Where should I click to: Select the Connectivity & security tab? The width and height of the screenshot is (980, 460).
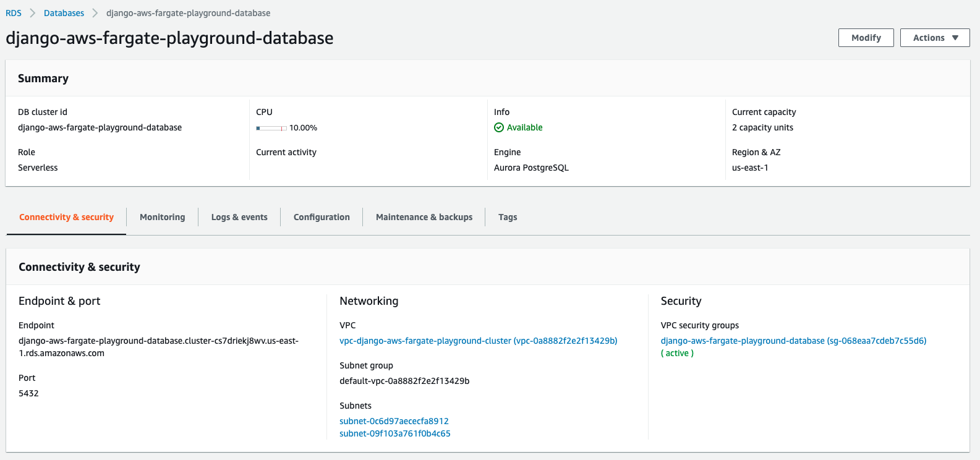click(66, 217)
